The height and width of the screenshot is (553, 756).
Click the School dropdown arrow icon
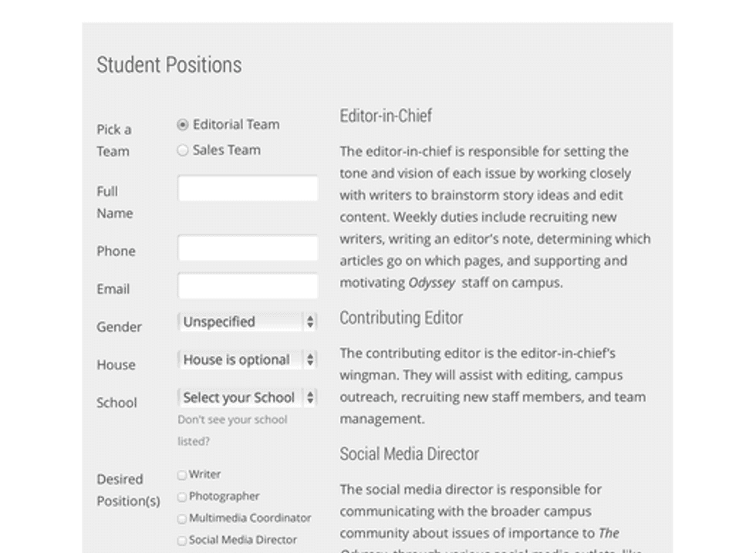point(310,397)
